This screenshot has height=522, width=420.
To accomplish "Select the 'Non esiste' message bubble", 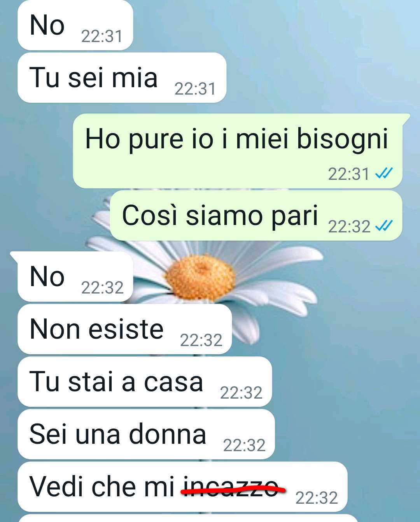I will pyautogui.click(x=125, y=329).
